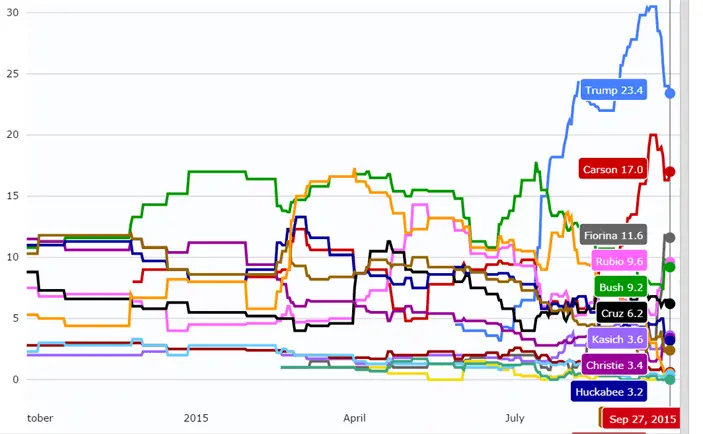
Task: Click the Christie 3.4 tooltip label
Action: pyautogui.click(x=614, y=366)
